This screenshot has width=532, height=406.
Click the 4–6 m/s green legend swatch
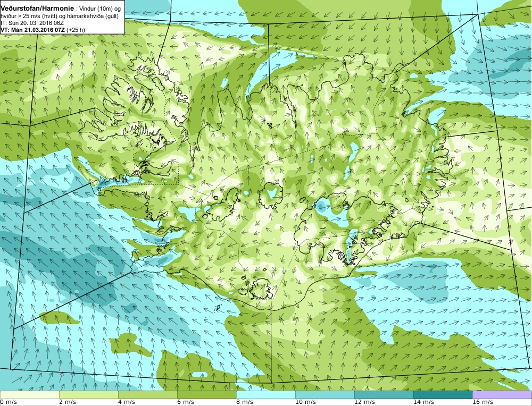coord(148,395)
